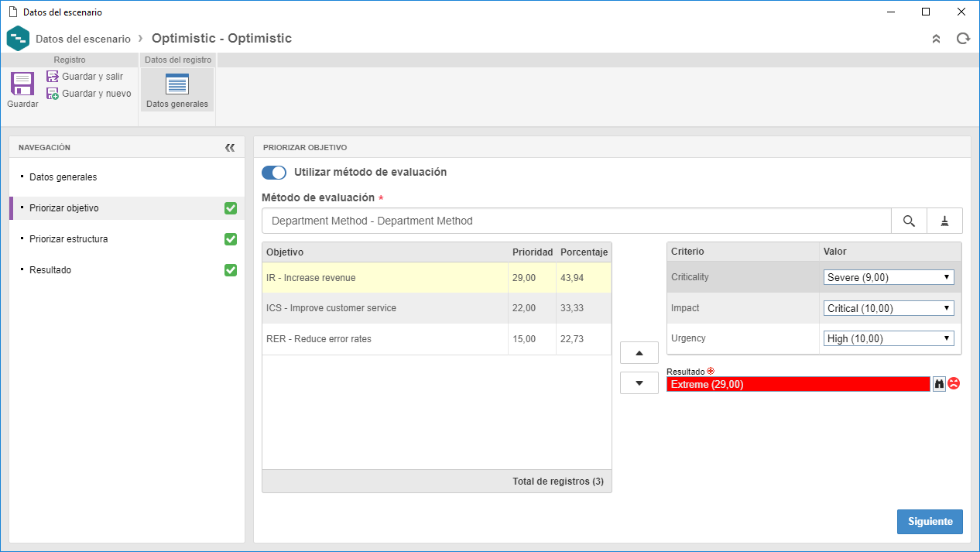Screen dimensions: 980x552
Task: Collapse the Navegación panel
Action: pyautogui.click(x=230, y=148)
